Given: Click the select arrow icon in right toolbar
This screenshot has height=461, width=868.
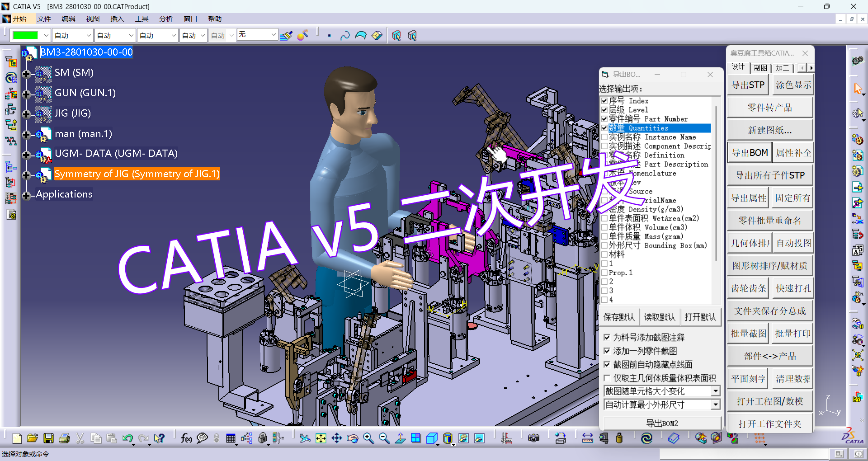Looking at the screenshot, I should click(858, 88).
